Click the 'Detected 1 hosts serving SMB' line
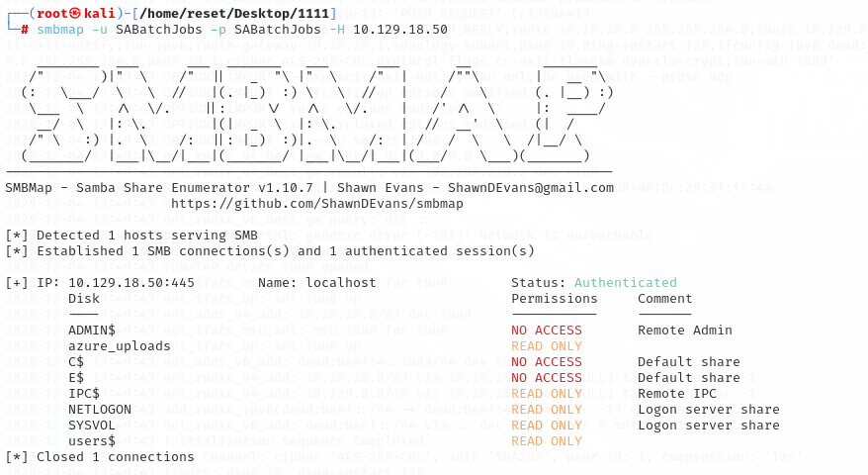 coord(131,236)
